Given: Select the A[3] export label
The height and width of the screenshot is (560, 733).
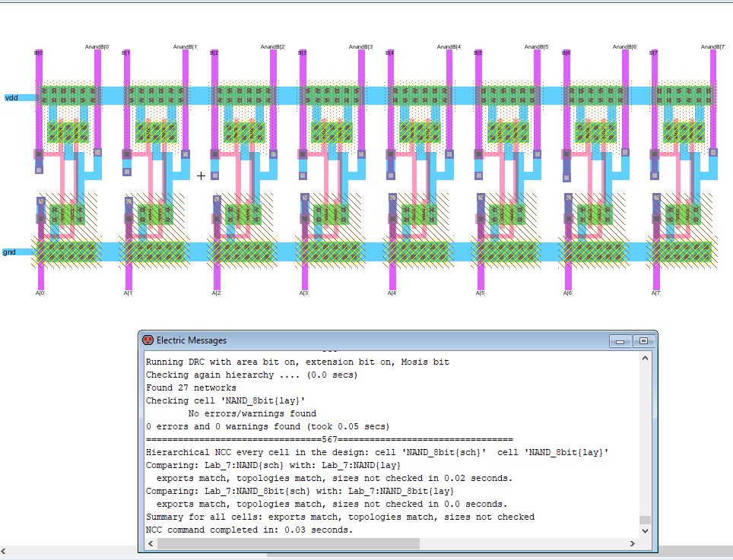Looking at the screenshot, I should coord(304,293).
